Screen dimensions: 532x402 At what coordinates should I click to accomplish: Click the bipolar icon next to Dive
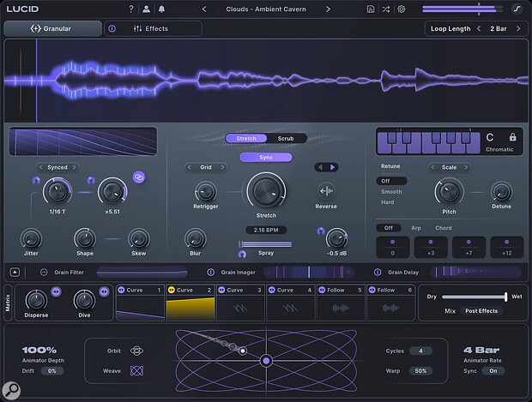104,291
